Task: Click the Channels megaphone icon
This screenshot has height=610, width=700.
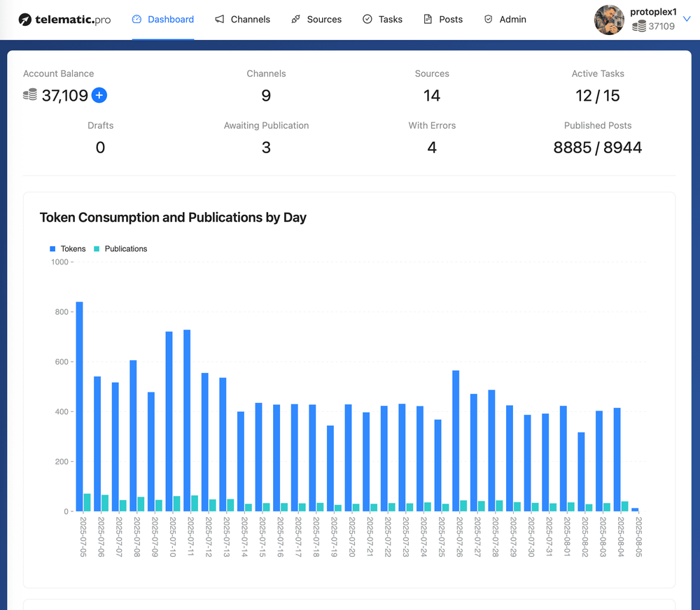Action: (220, 19)
